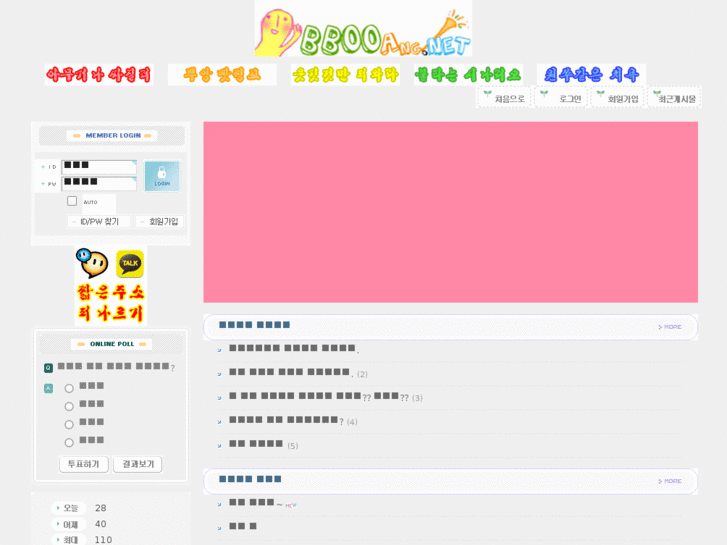This screenshot has width=727, height=545.
Task: Focus the PW password field
Action: [x=99, y=184]
